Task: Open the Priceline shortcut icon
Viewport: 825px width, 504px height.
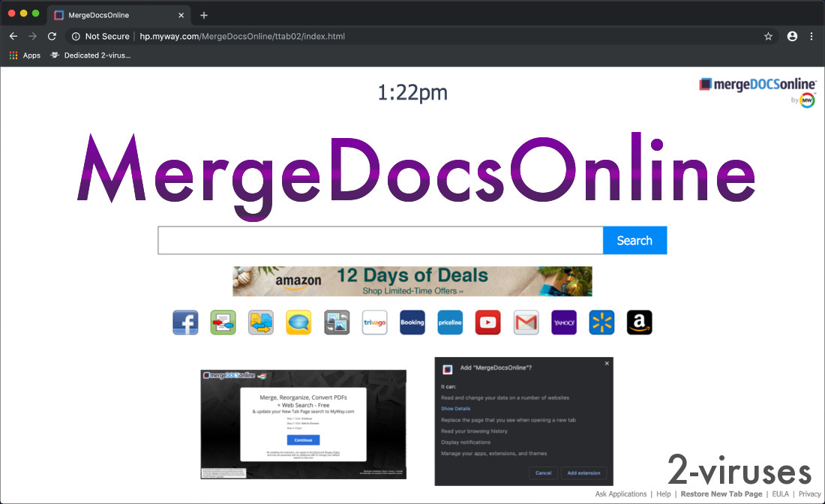Action: (x=450, y=322)
